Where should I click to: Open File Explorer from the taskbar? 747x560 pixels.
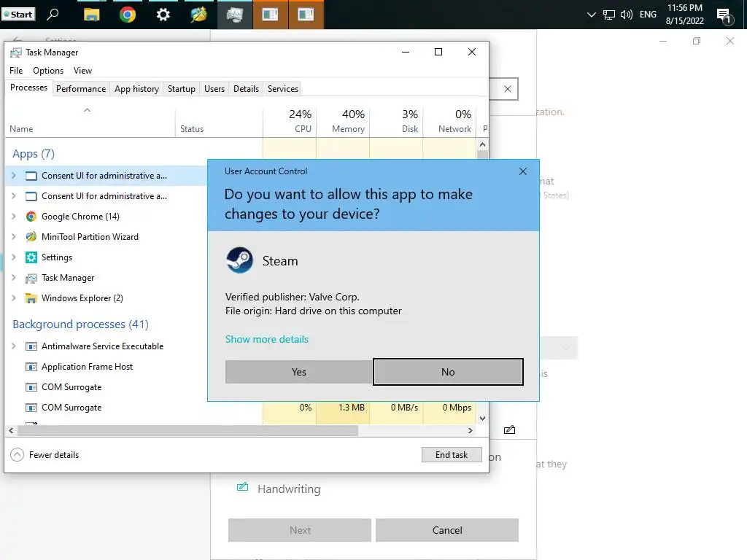point(91,15)
